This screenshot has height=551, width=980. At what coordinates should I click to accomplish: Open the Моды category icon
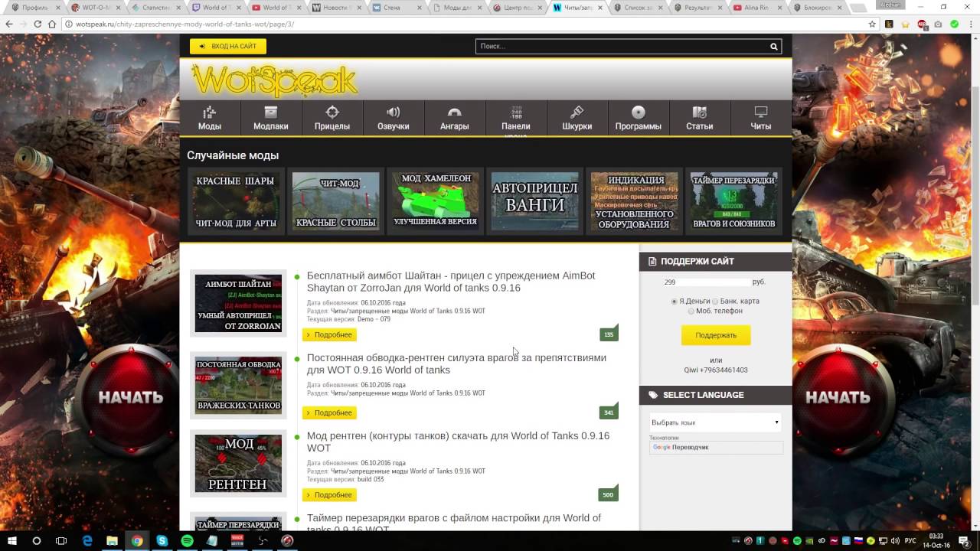click(x=210, y=118)
